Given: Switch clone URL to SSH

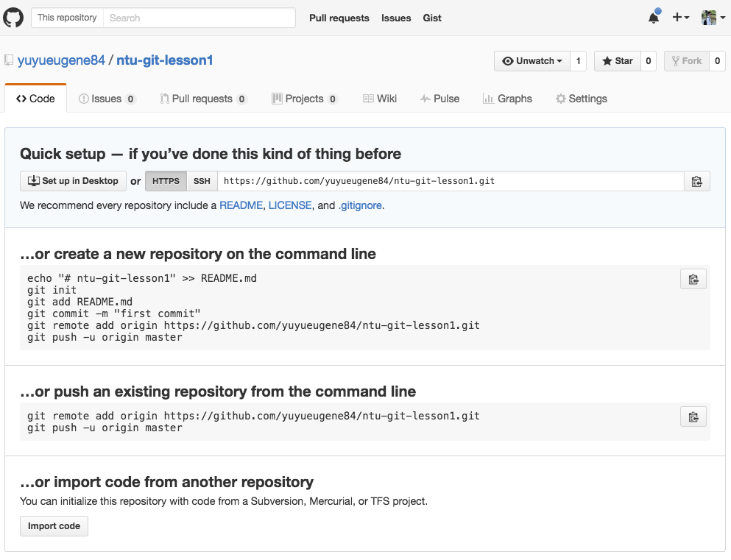Looking at the screenshot, I should (x=202, y=181).
